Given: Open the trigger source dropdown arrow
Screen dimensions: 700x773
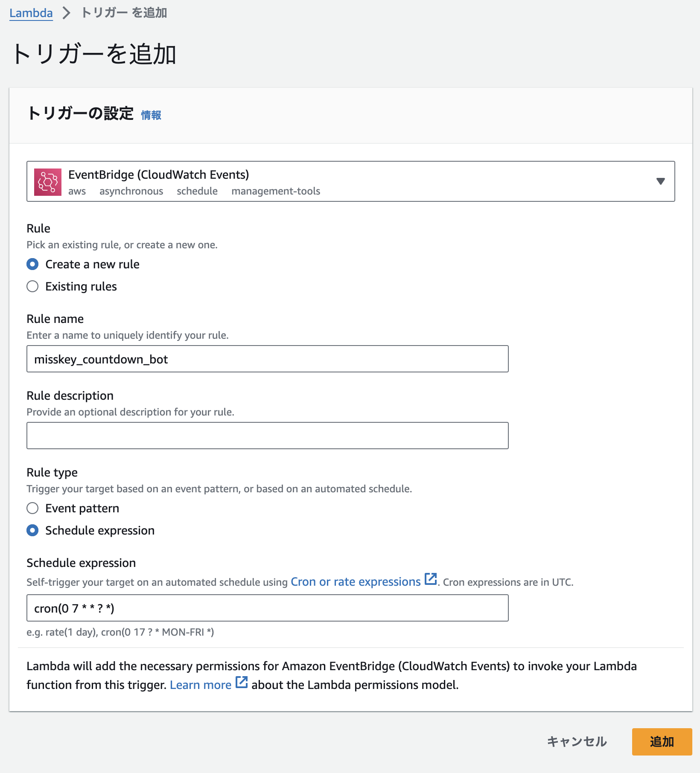Looking at the screenshot, I should click(660, 181).
